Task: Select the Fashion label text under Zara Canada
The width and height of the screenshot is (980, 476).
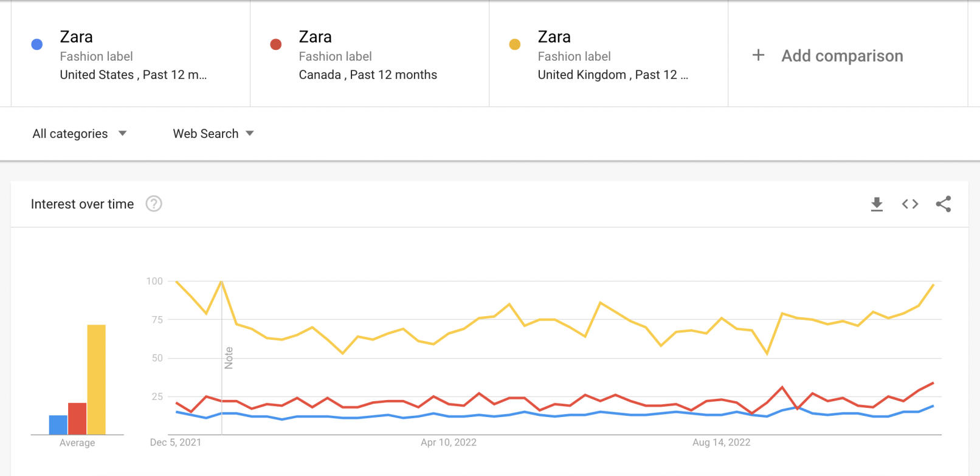Action: pos(335,56)
